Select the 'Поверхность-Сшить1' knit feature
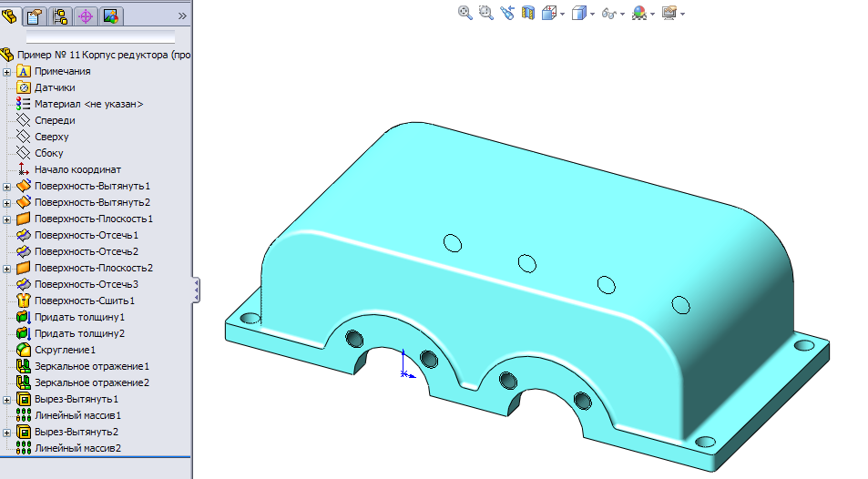Image resolution: width=868 pixels, height=479 pixels. (85, 301)
